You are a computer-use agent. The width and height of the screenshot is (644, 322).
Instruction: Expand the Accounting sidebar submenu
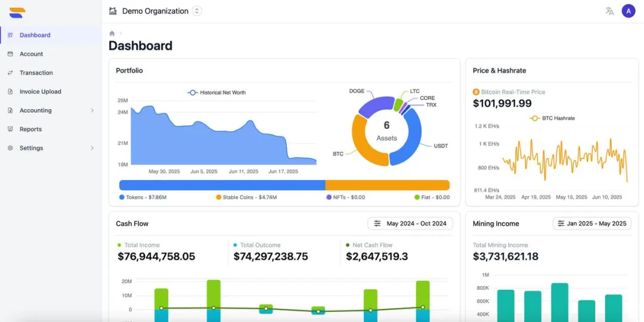(x=92, y=110)
